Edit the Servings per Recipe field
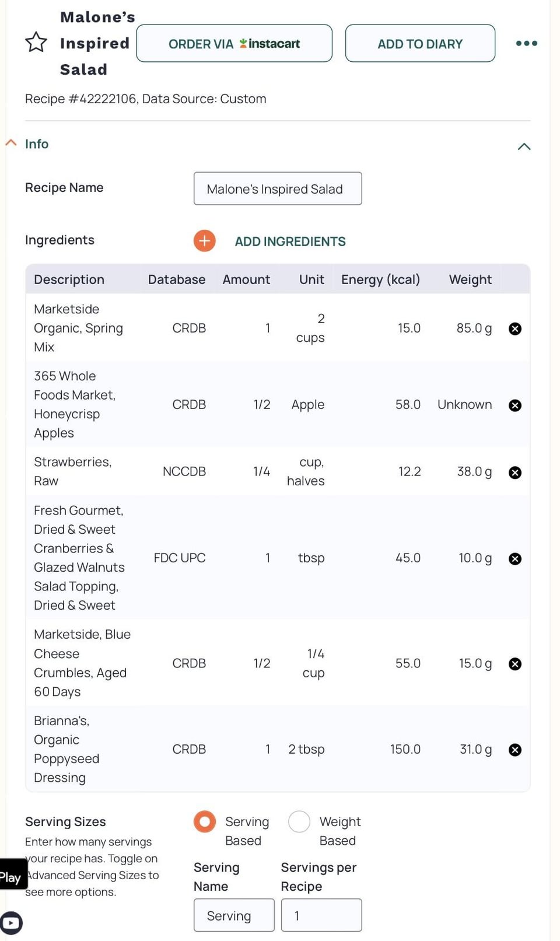Viewport: 560px width, 941px height. pos(321,915)
